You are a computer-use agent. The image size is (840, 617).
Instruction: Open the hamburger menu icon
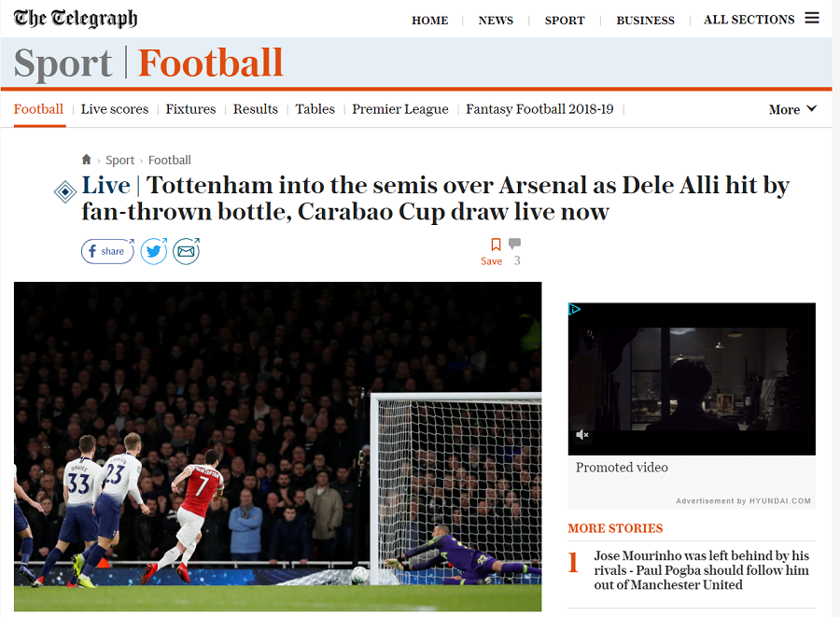click(812, 19)
